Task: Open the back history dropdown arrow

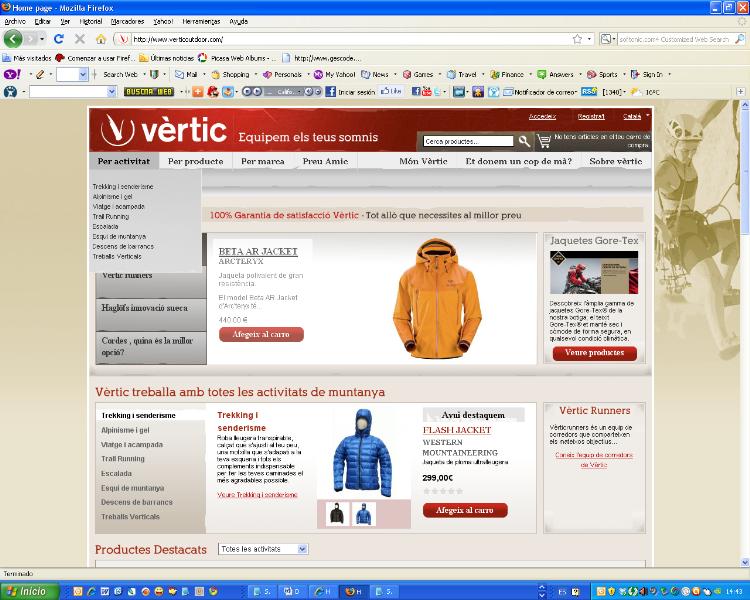Action: (42, 39)
